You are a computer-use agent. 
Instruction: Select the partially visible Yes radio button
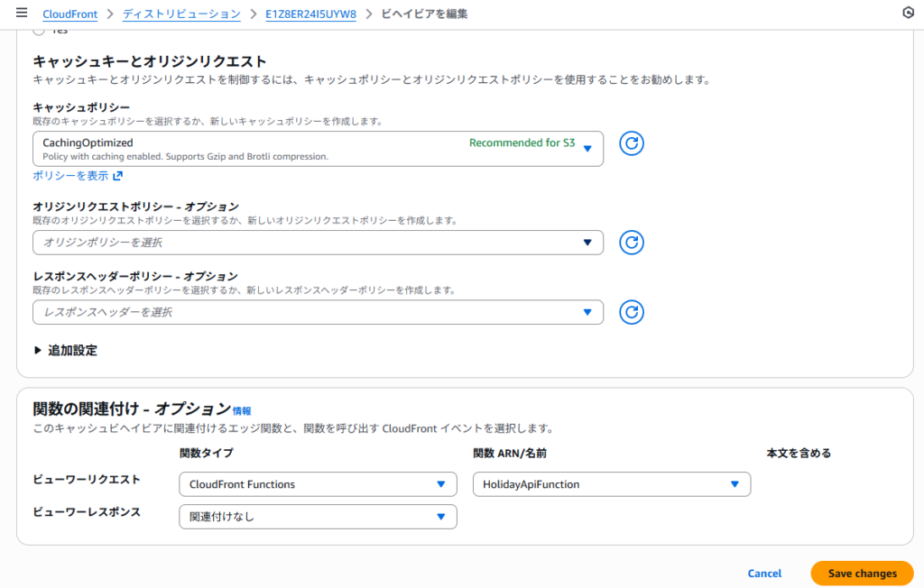tap(38, 31)
